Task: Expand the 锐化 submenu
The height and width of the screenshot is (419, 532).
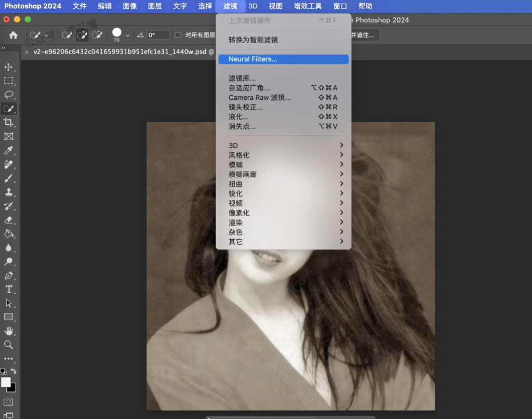Action: pyautogui.click(x=283, y=193)
